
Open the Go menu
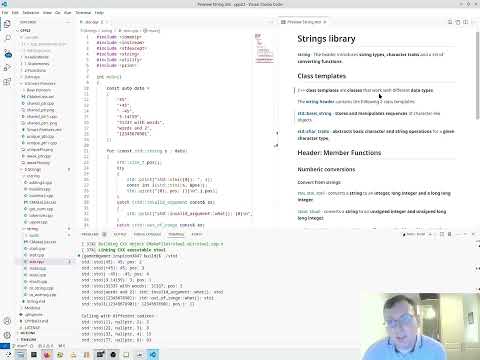click(58, 13)
